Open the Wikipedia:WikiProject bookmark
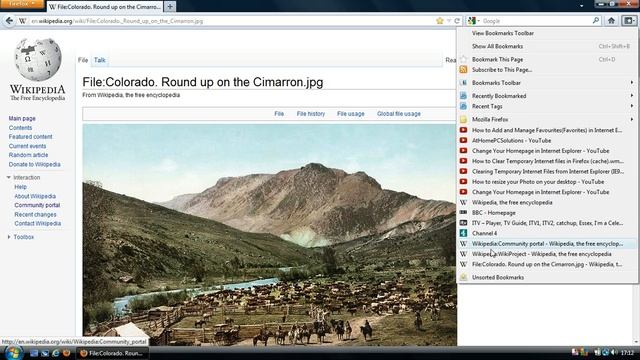This screenshot has height=360, width=640. point(548,254)
